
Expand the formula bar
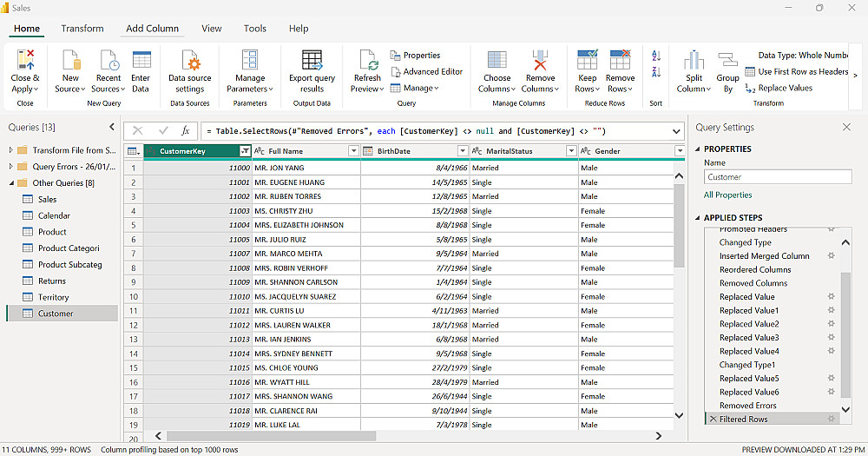coord(677,131)
